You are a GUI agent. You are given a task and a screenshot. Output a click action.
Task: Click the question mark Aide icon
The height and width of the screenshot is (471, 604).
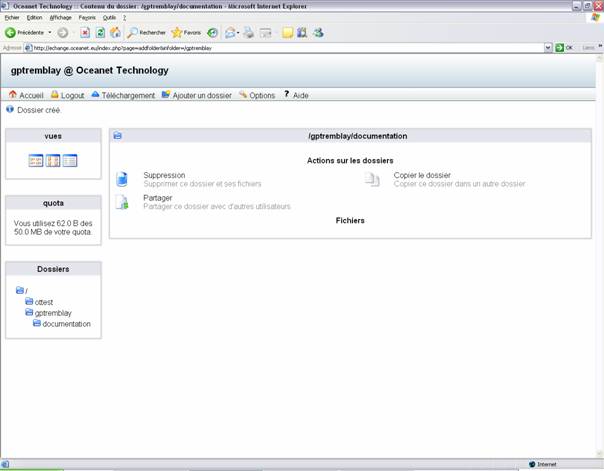pos(287,94)
